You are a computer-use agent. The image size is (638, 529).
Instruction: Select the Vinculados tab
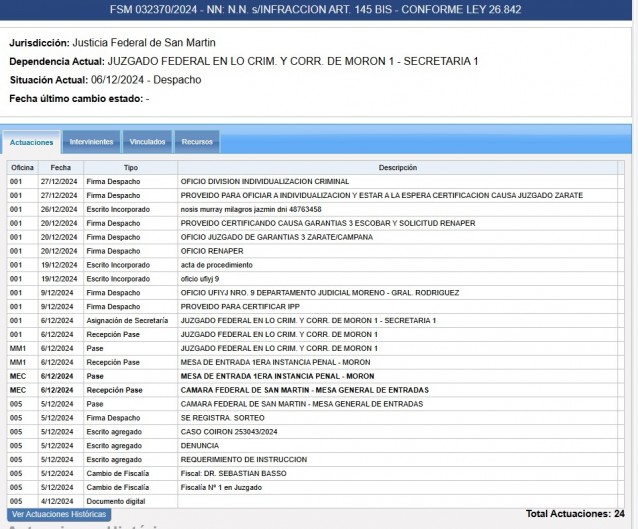(x=148, y=142)
